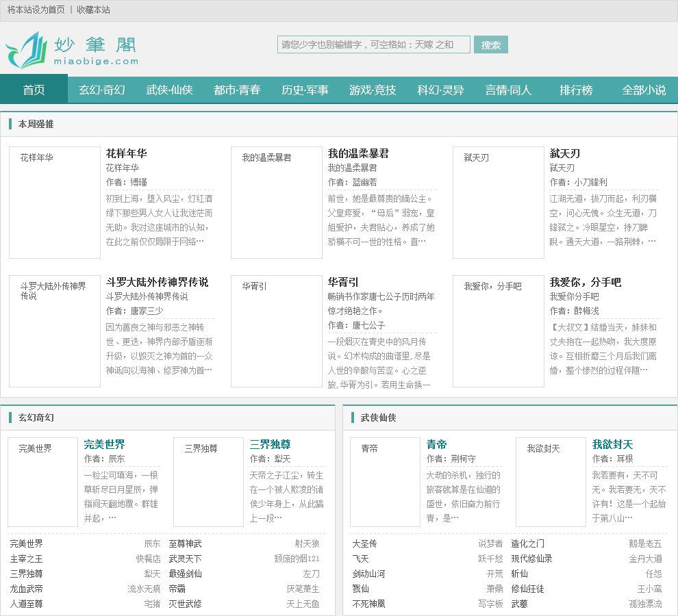Viewport: 678px width, 616px height.
Task: Open the 玄幻·奇幻 navigation tab
Action: pos(101,90)
